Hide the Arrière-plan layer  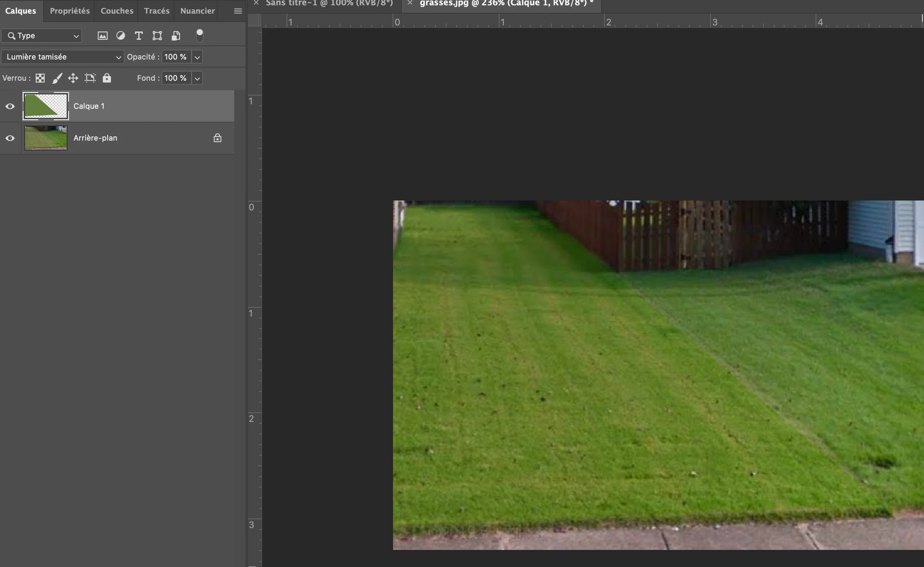tap(10, 138)
